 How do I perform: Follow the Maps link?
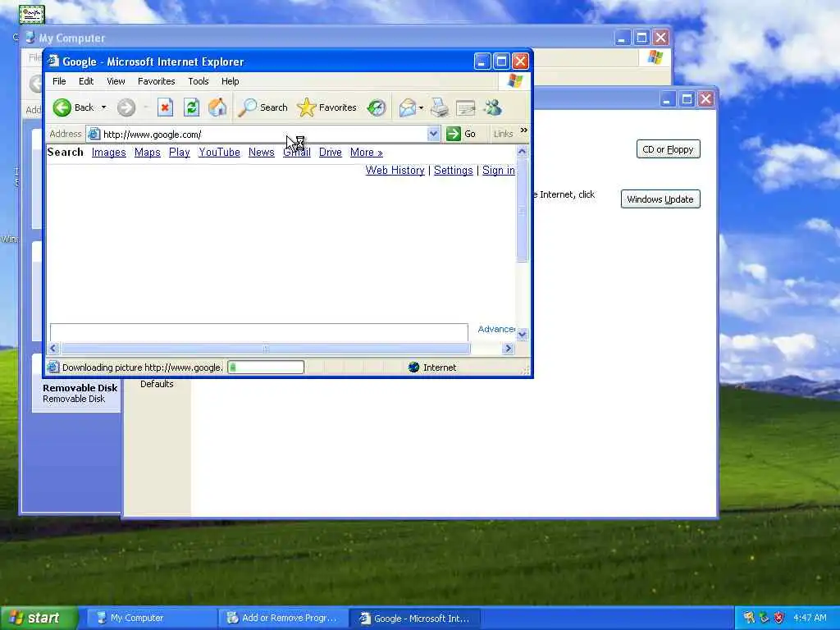click(148, 153)
